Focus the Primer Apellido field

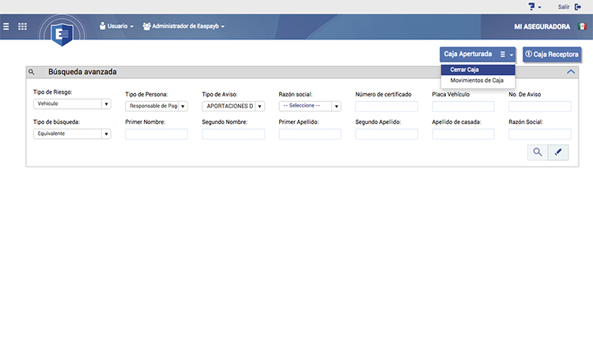[310, 134]
